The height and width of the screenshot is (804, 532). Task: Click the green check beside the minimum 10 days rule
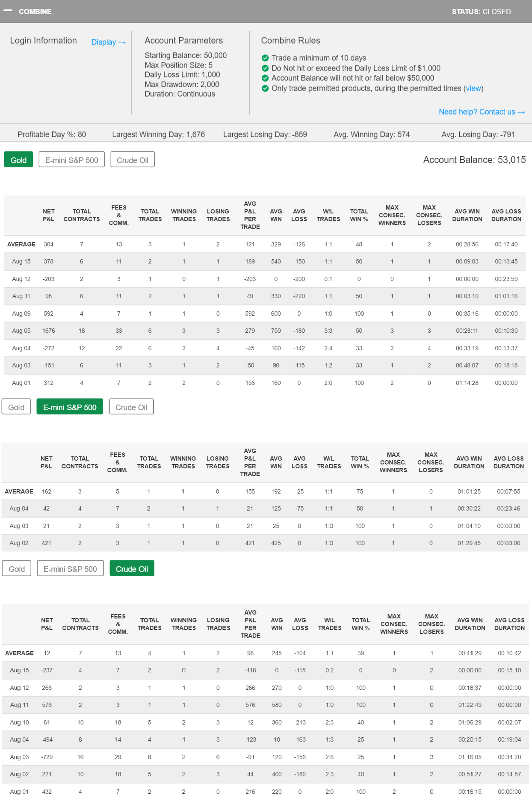tap(265, 58)
